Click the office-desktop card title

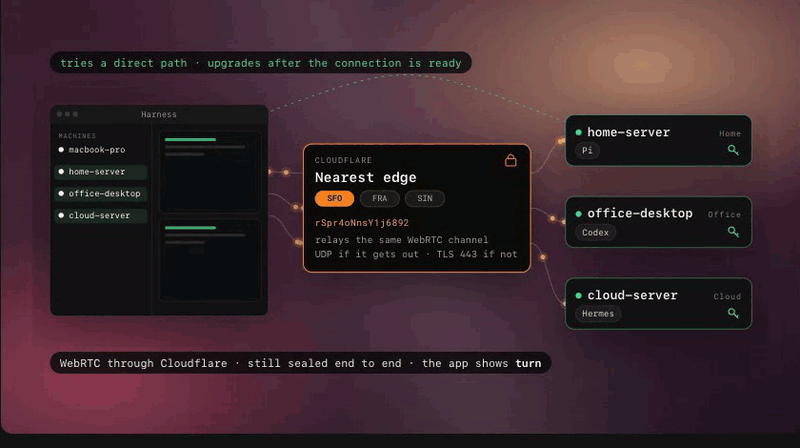coord(640,214)
